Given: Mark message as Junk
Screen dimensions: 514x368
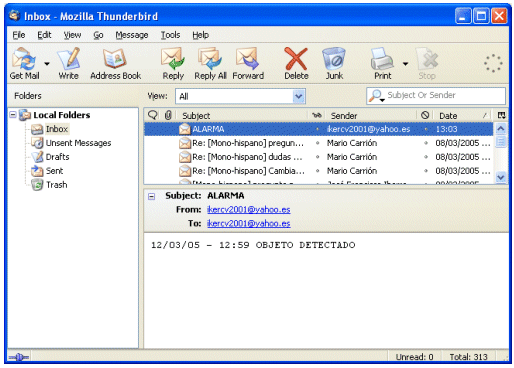Looking at the screenshot, I should [x=334, y=63].
